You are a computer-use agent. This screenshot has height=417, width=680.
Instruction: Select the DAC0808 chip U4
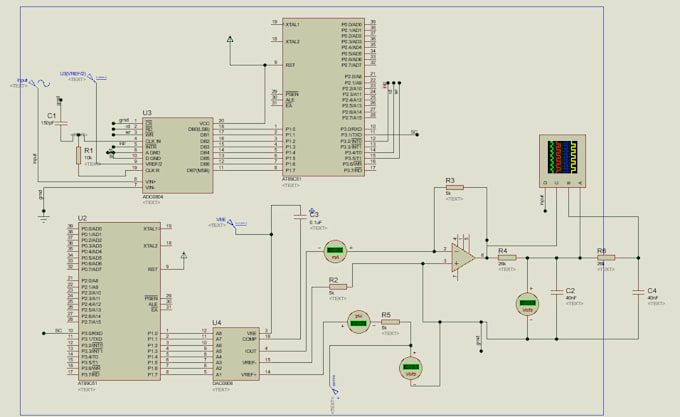click(x=236, y=354)
